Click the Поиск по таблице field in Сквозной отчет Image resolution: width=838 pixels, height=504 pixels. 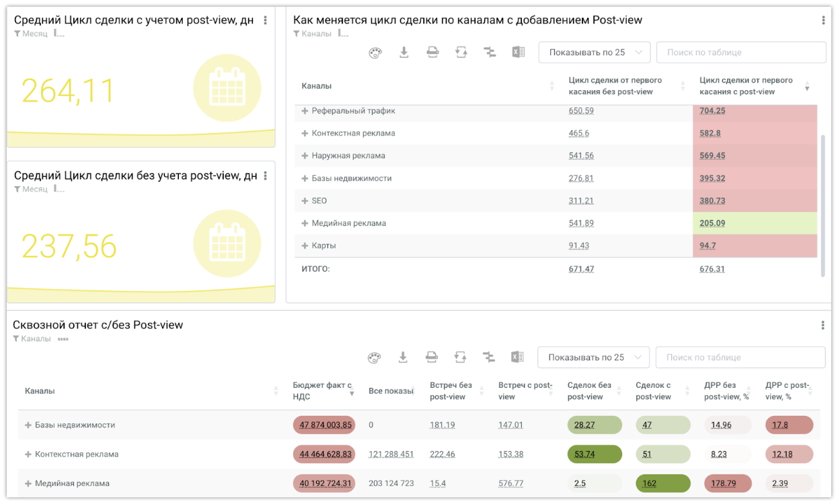740,358
